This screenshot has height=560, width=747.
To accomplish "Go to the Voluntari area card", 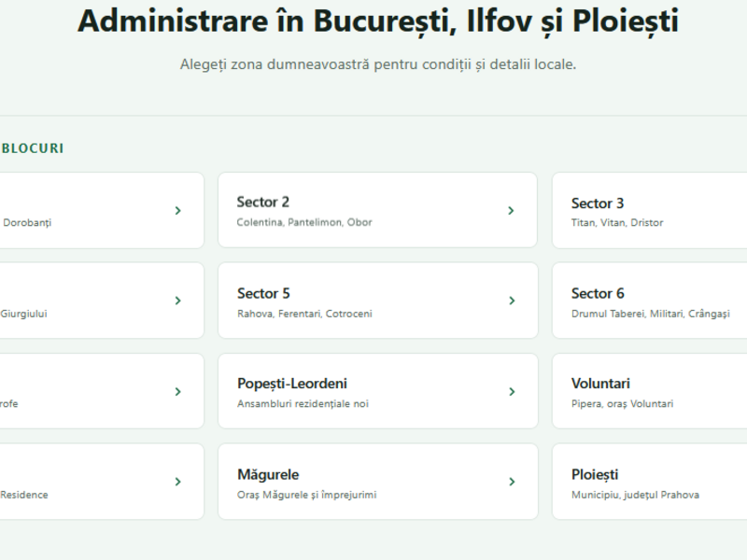I will [x=650, y=391].
